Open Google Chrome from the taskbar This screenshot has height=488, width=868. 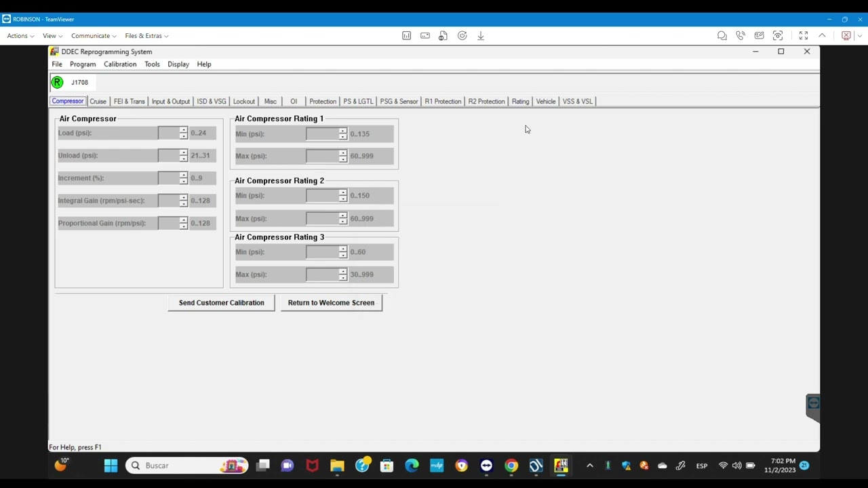click(511, 466)
